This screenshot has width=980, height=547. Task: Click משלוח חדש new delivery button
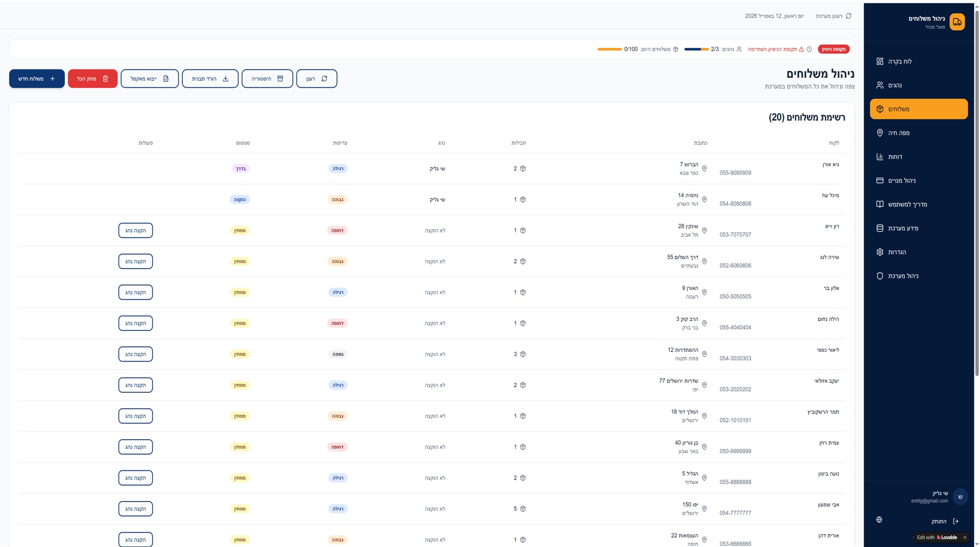pyautogui.click(x=37, y=79)
